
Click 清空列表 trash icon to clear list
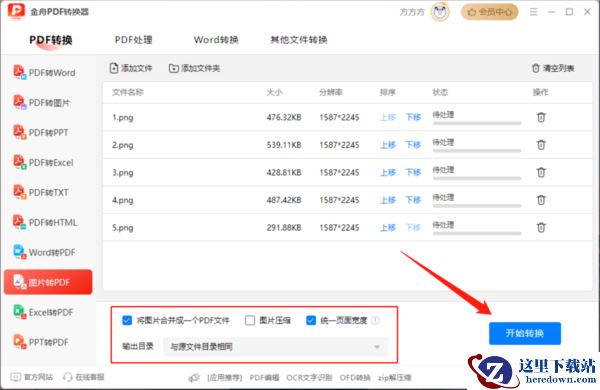click(x=536, y=68)
